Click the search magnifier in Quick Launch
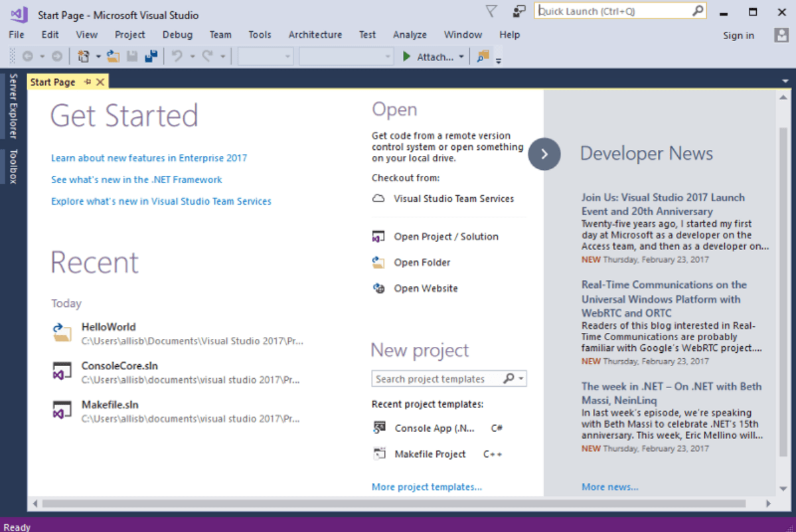 (x=698, y=11)
